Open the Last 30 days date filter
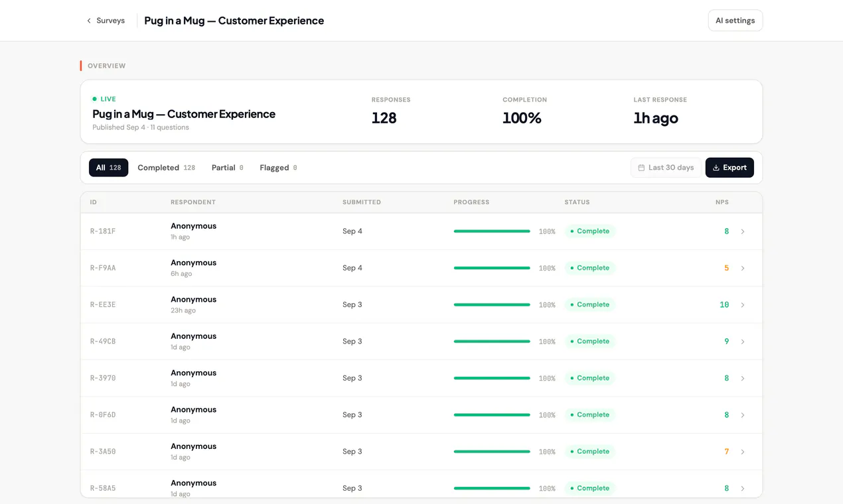The image size is (843, 504). [x=666, y=168]
